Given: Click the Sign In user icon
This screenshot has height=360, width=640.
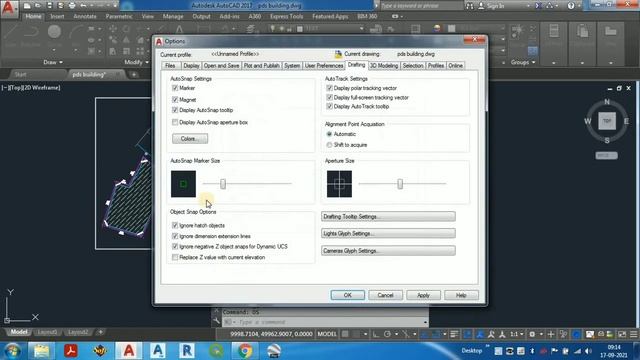Looking at the screenshot, I should click(x=481, y=6).
